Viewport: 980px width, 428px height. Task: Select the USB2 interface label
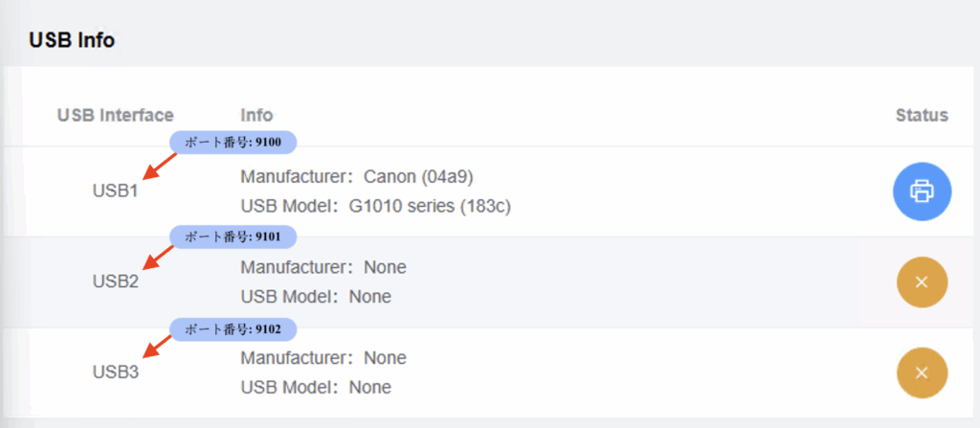(116, 282)
